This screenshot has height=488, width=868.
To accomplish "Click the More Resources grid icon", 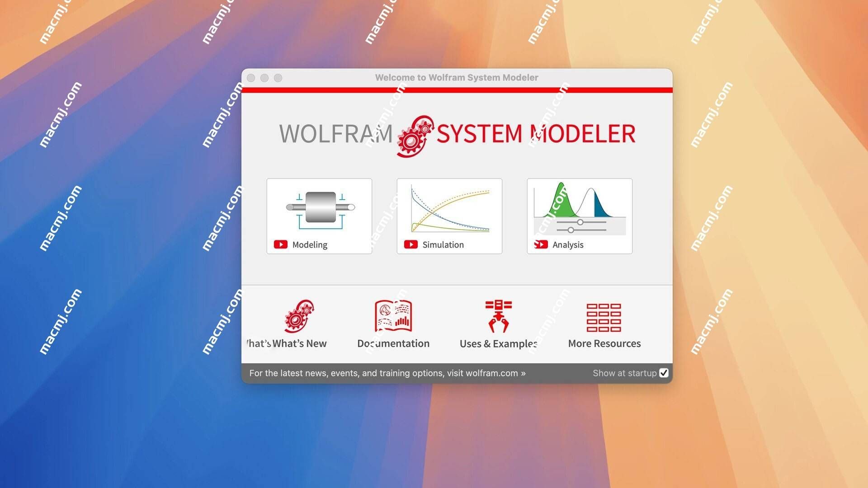I will 604,318.
